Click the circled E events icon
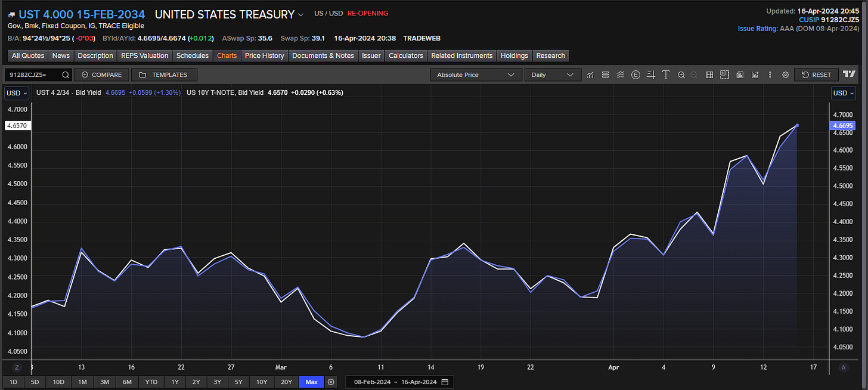This screenshot has height=390, width=868. 635,75
